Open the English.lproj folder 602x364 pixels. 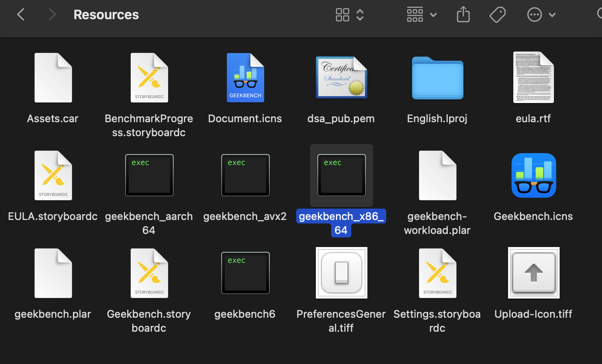coord(437,79)
